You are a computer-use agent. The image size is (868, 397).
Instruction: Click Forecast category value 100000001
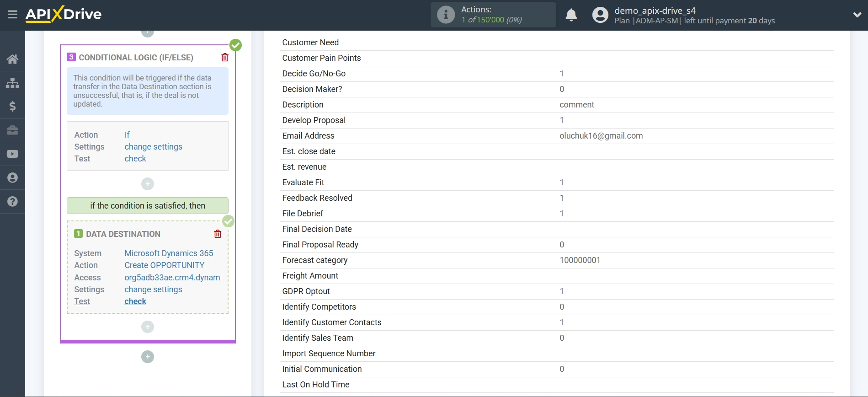580,260
